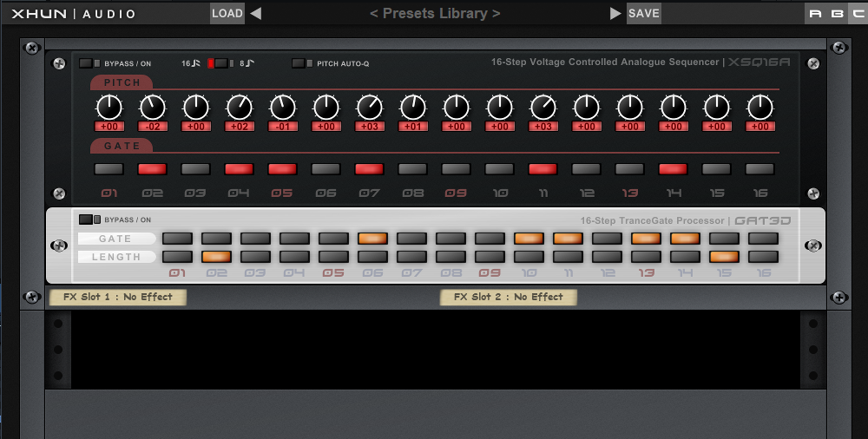Viewport: 868px width, 439px height.
Task: Click the step 01 pitch knob
Action: click(x=109, y=108)
